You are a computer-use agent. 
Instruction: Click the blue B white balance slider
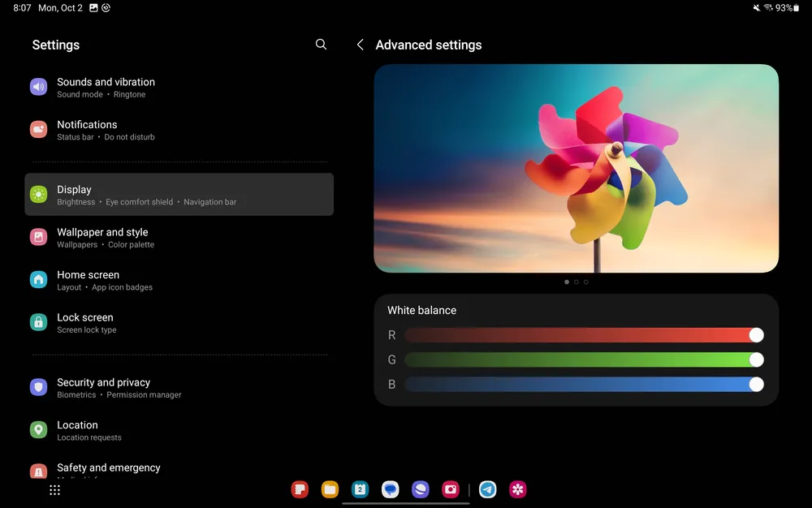coord(584,385)
